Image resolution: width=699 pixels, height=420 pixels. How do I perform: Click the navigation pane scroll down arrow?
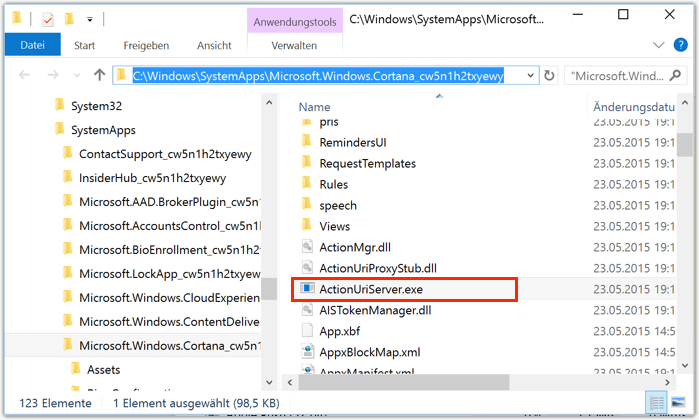(x=269, y=382)
